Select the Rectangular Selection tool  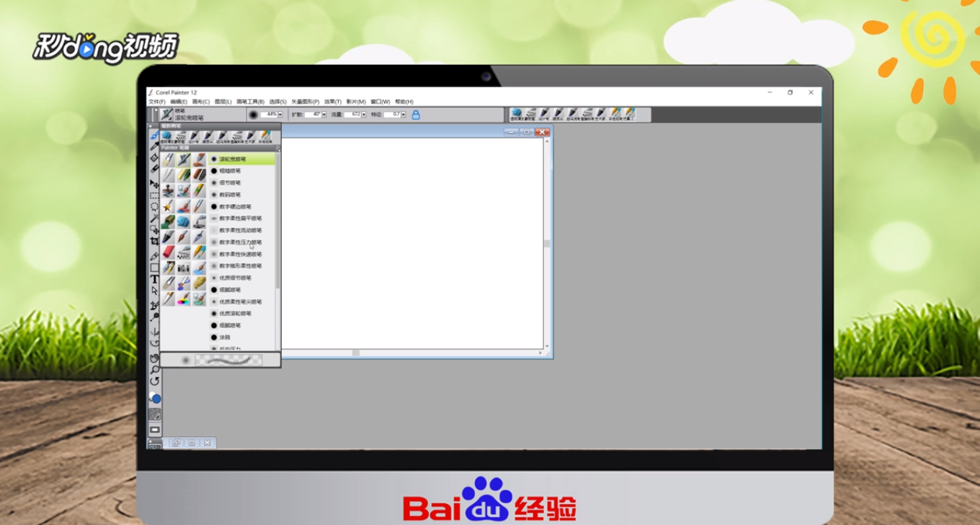[x=154, y=195]
